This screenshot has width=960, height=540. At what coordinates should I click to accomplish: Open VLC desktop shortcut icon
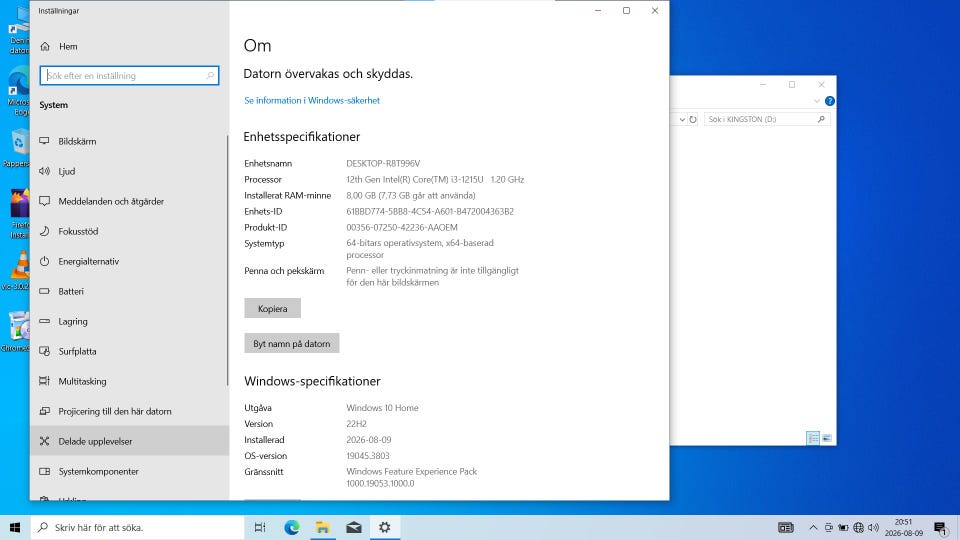point(20,269)
